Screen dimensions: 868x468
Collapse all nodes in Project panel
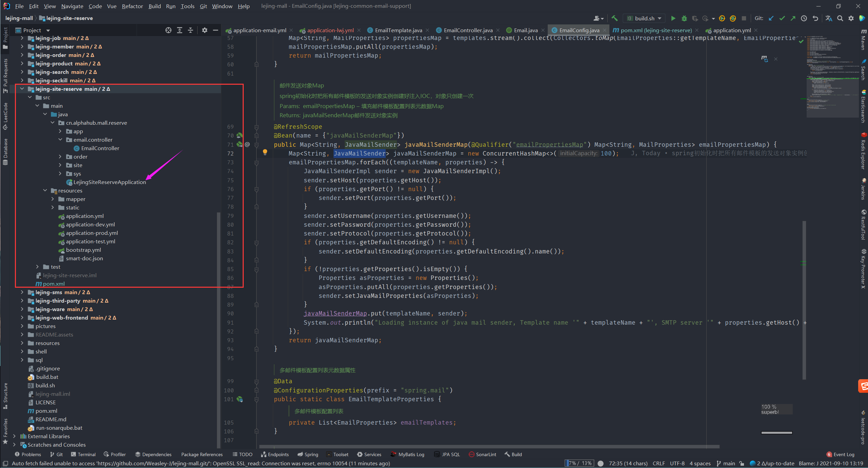(190, 30)
